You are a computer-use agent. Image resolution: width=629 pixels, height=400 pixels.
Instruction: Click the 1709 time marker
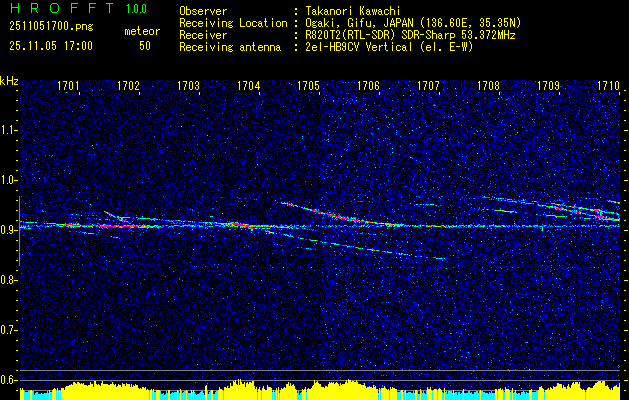[x=548, y=86]
